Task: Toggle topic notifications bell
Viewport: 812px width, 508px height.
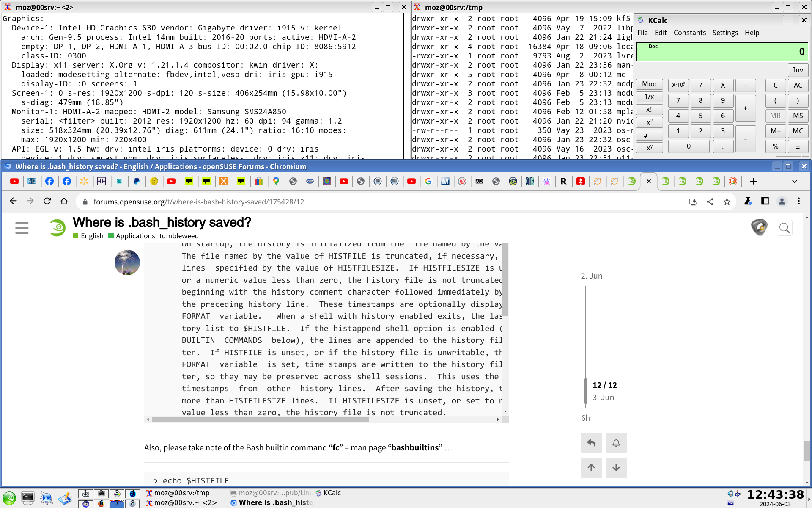Action: click(x=616, y=443)
